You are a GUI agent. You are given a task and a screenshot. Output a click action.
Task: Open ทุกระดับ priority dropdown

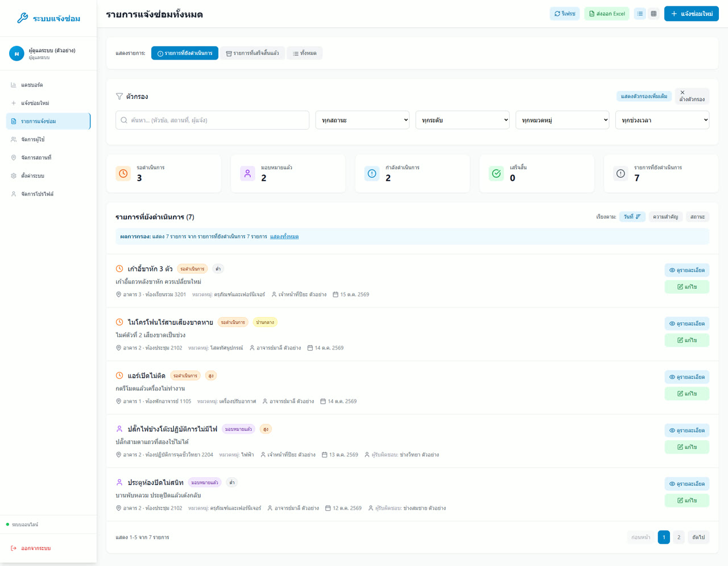pos(462,120)
